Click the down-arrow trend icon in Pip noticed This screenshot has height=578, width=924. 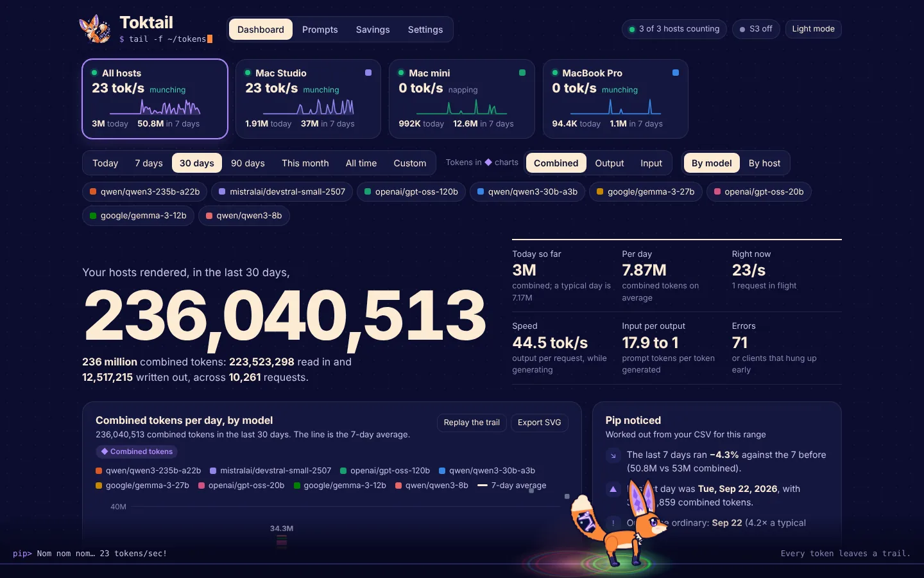tap(613, 455)
